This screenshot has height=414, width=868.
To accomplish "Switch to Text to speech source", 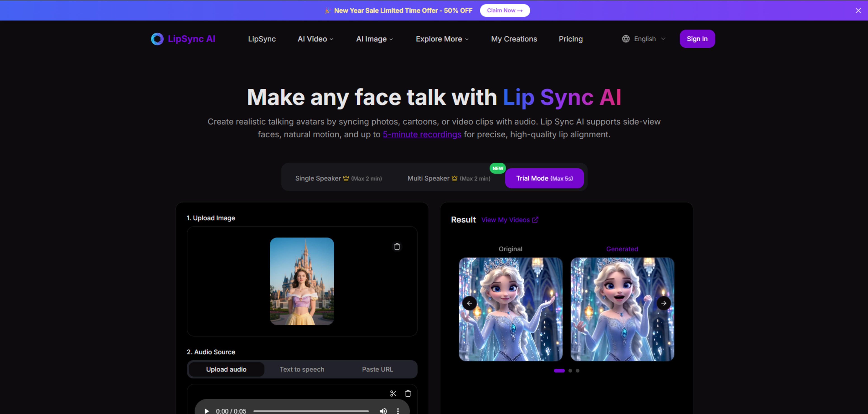I will tap(302, 369).
